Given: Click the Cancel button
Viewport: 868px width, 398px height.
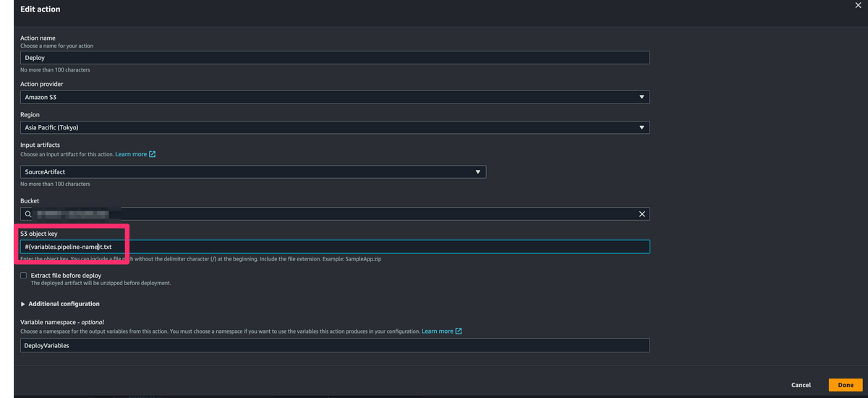Looking at the screenshot, I should tap(801, 385).
